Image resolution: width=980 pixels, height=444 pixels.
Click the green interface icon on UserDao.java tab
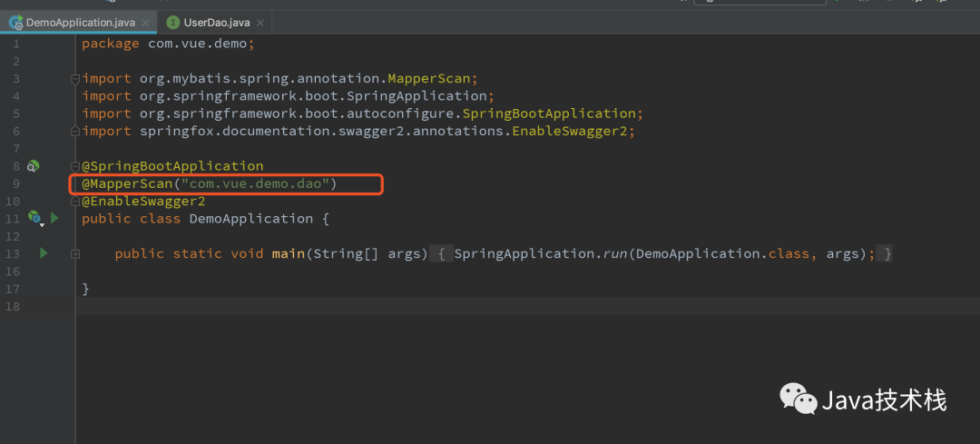(x=173, y=23)
